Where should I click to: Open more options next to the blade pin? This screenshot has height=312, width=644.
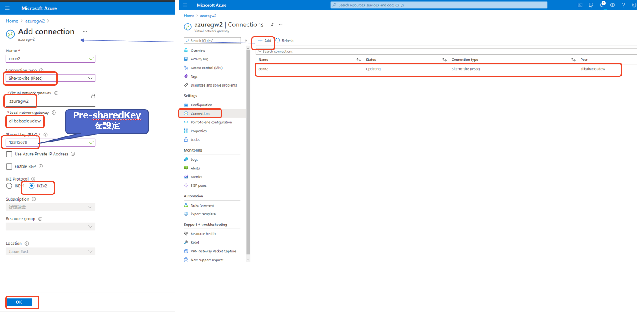pos(281,24)
